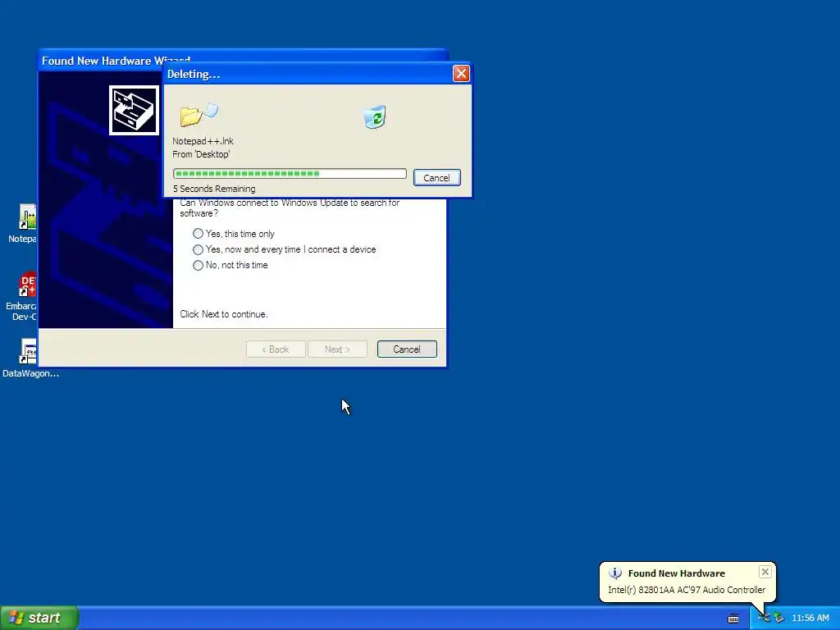The width and height of the screenshot is (840, 630).
Task: Click the disabled Next button in wizard
Action: (337, 349)
